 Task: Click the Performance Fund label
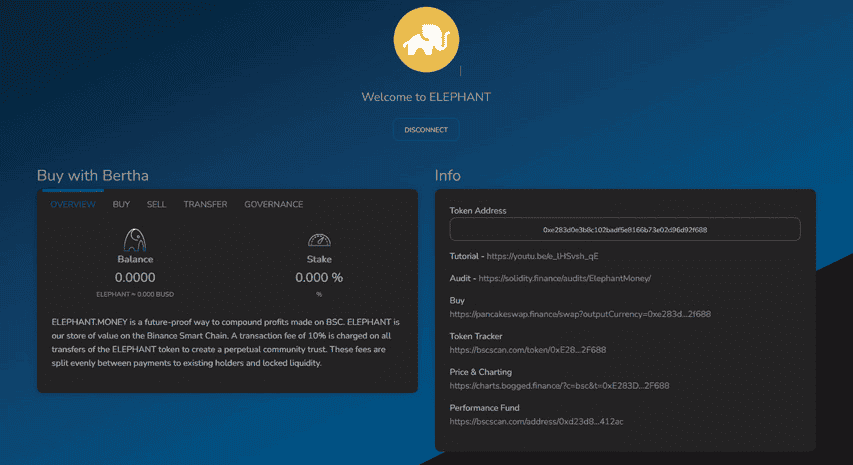pyautogui.click(x=484, y=408)
